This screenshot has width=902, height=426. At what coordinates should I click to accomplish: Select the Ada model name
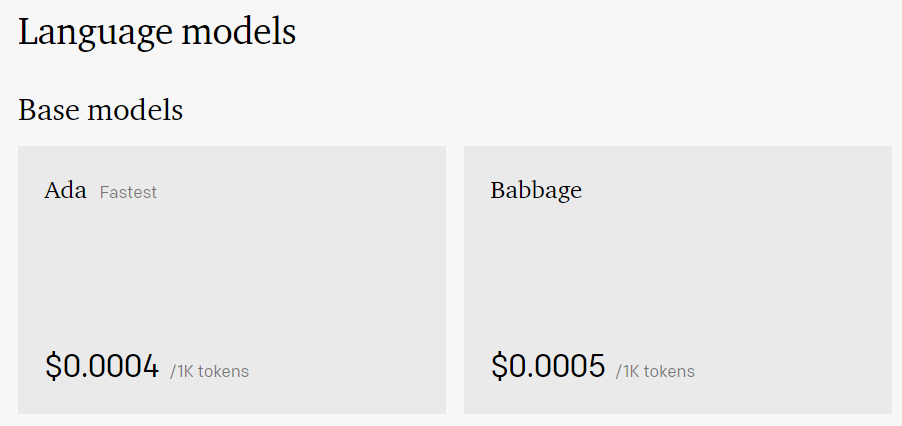coord(65,190)
